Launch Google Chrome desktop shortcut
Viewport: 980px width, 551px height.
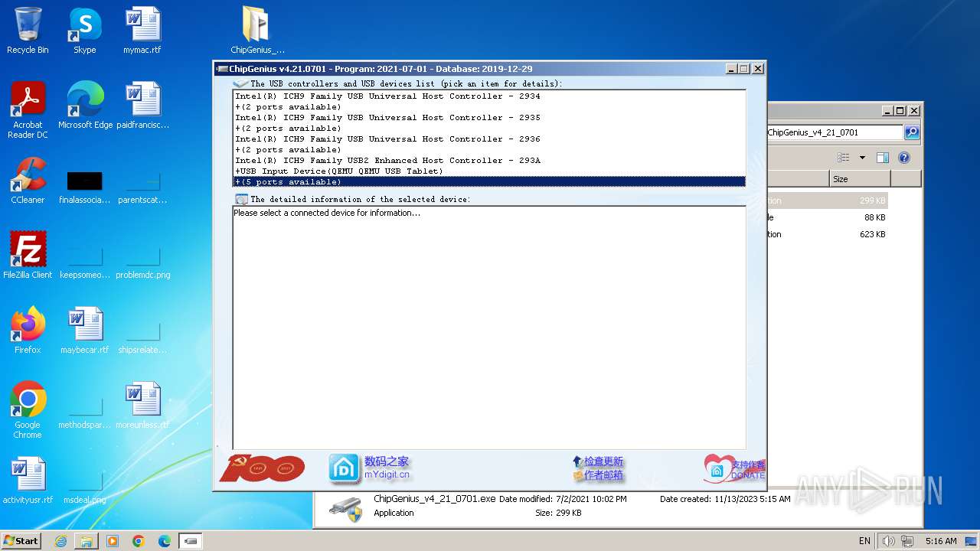[x=28, y=410]
